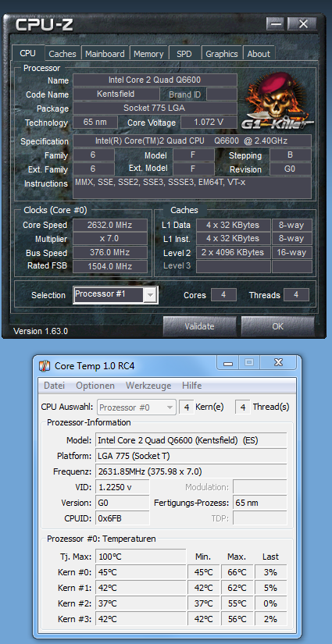Minimize the Core Temp window
Viewport: 332px width, 644px height.
(229, 363)
